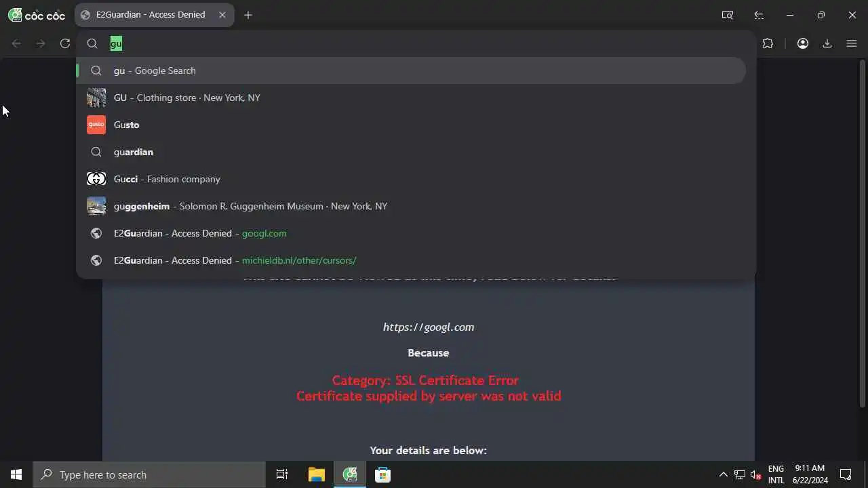Open the notification center icon
868x488 pixels.
pyautogui.click(x=846, y=474)
